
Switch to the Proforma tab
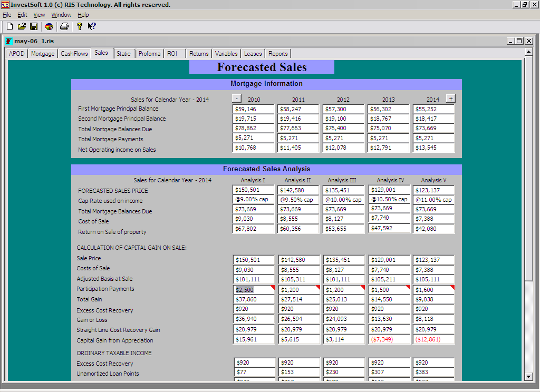149,54
